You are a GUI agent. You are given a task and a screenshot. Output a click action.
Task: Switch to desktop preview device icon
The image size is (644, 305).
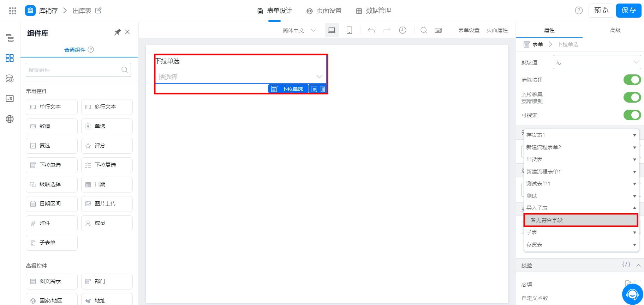point(332,30)
